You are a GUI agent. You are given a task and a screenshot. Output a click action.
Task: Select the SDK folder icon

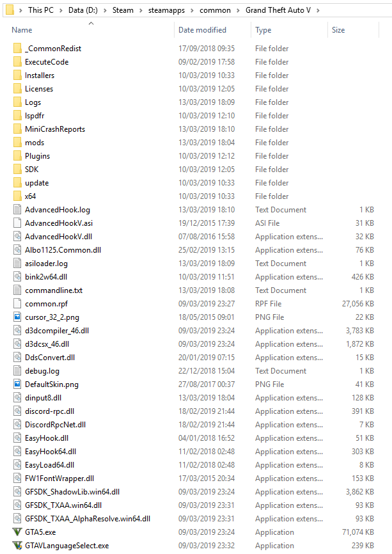17,170
